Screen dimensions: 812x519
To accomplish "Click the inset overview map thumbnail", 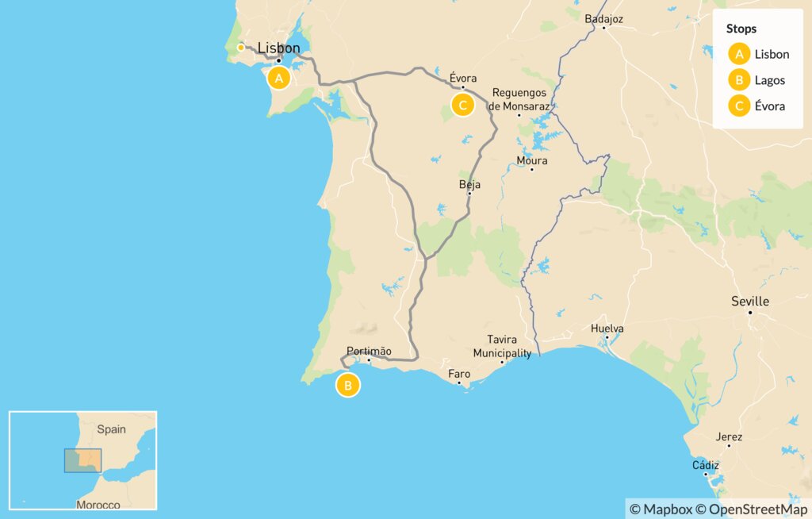I will 82,460.
